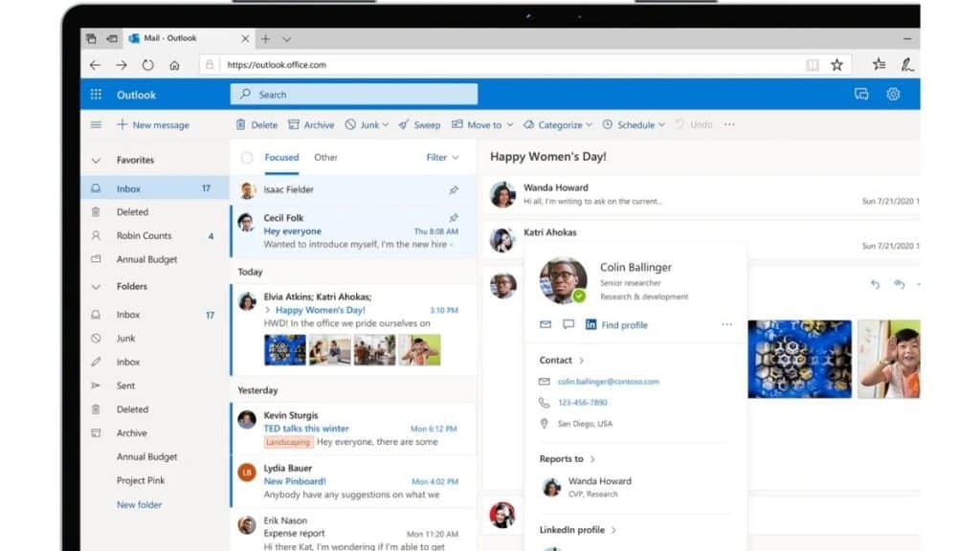Click Archive in the toolbar
The width and height of the screenshot is (980, 551).
tap(311, 125)
